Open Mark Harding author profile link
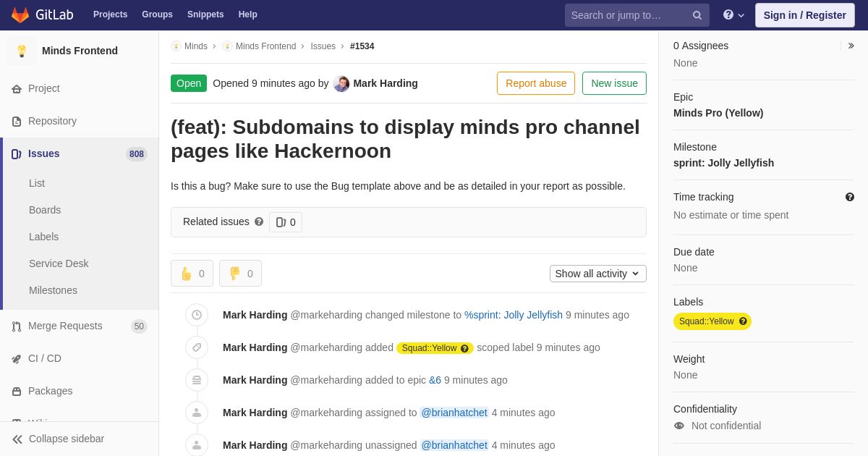The width and height of the screenshot is (868, 456). (386, 83)
